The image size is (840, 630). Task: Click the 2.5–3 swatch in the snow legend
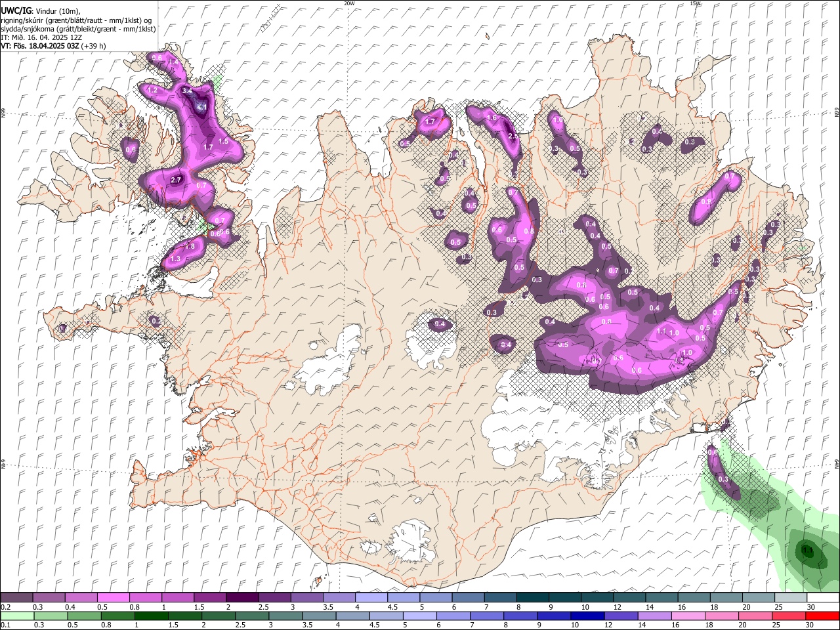pyautogui.click(x=274, y=598)
